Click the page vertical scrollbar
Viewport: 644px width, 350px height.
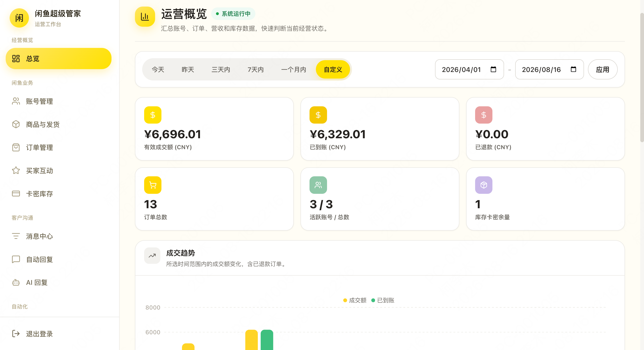pos(642,77)
